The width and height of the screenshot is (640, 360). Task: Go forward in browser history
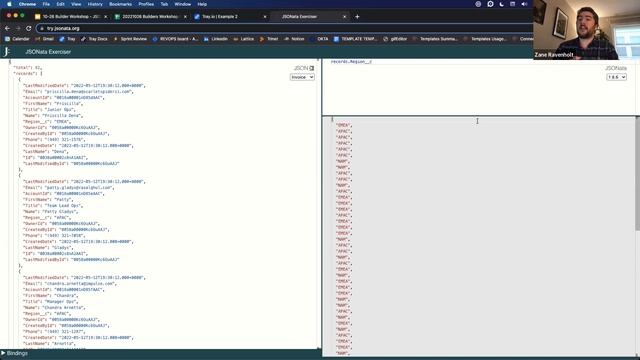(18, 29)
